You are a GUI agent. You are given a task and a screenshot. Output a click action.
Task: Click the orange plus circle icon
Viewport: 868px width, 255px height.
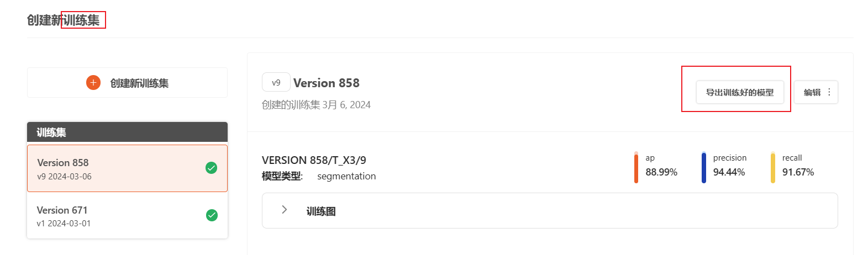[93, 83]
